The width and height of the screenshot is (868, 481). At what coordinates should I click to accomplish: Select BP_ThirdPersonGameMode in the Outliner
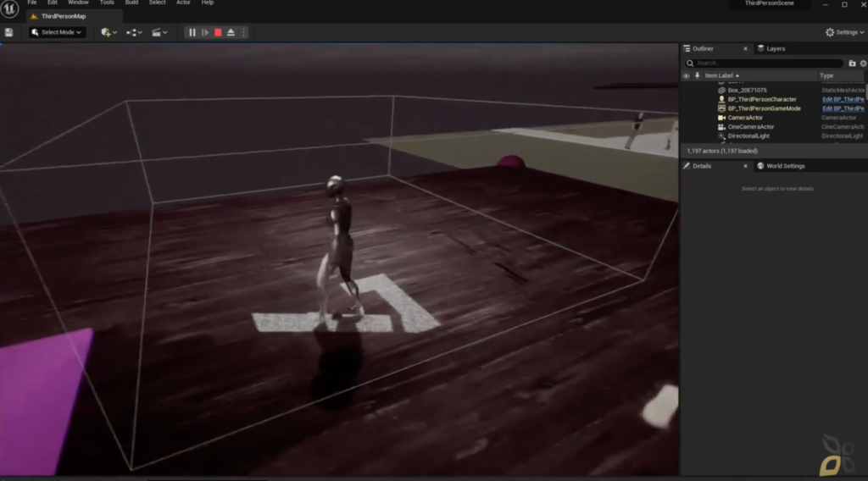tap(764, 108)
